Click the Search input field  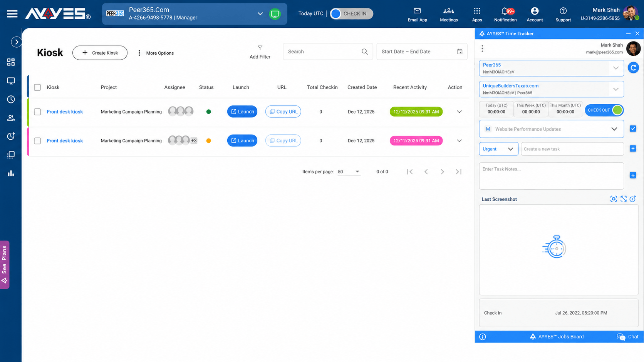tap(328, 52)
